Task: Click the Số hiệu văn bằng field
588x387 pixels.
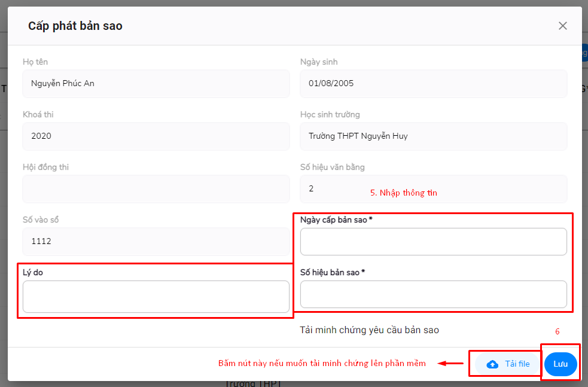Action: 433,189
